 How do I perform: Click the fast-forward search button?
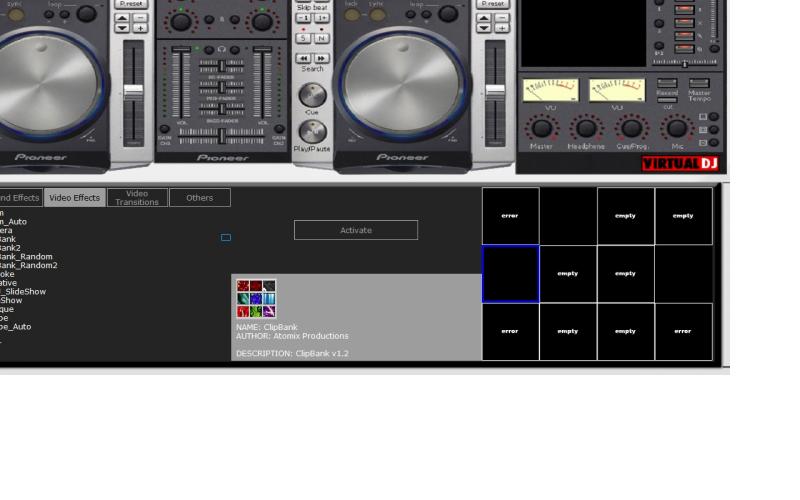point(321,58)
